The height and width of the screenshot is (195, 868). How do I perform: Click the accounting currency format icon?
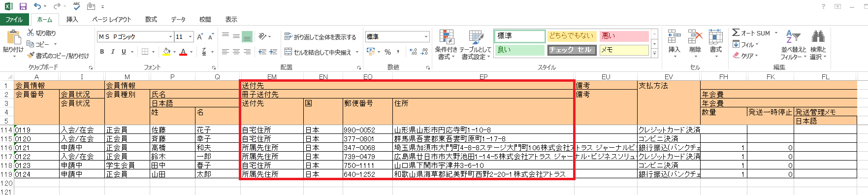pos(371,52)
